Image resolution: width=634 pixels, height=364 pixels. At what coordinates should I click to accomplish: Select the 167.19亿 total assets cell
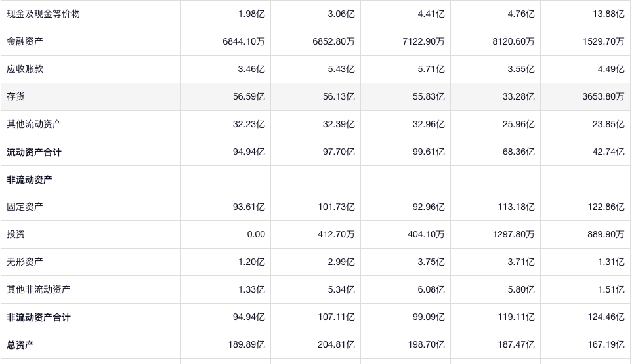click(605, 345)
